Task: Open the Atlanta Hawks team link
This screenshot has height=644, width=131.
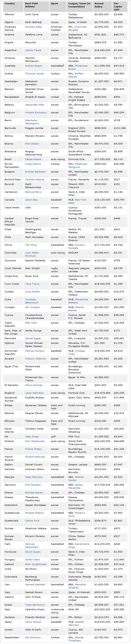Action: click(x=76, y=478)
